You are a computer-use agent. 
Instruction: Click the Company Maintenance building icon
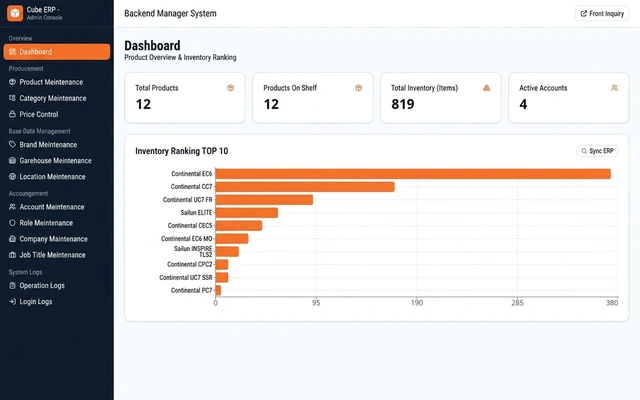pyautogui.click(x=12, y=239)
